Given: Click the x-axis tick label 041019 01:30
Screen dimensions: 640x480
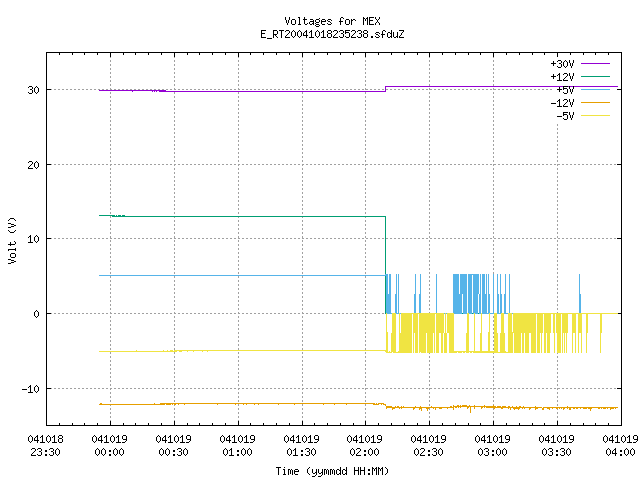Looking at the screenshot, I should 301,446.
